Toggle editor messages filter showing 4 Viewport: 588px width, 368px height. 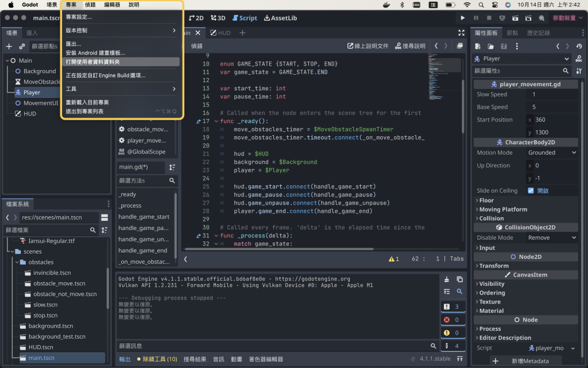pyautogui.click(x=453, y=346)
